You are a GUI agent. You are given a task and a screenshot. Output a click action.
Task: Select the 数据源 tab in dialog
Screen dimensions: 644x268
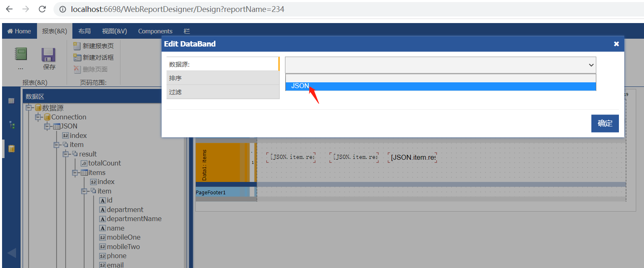pos(222,64)
